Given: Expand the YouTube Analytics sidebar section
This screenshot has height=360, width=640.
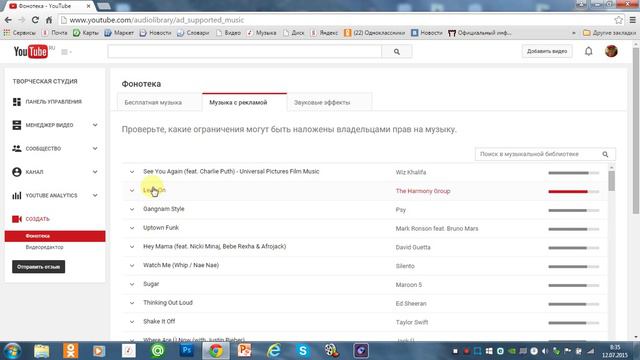Looking at the screenshot, I should 95,196.
